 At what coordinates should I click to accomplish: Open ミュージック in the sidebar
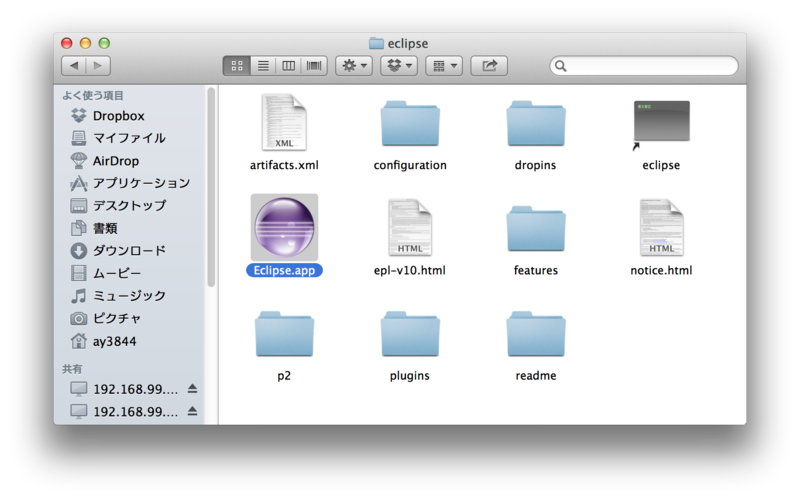(118, 295)
